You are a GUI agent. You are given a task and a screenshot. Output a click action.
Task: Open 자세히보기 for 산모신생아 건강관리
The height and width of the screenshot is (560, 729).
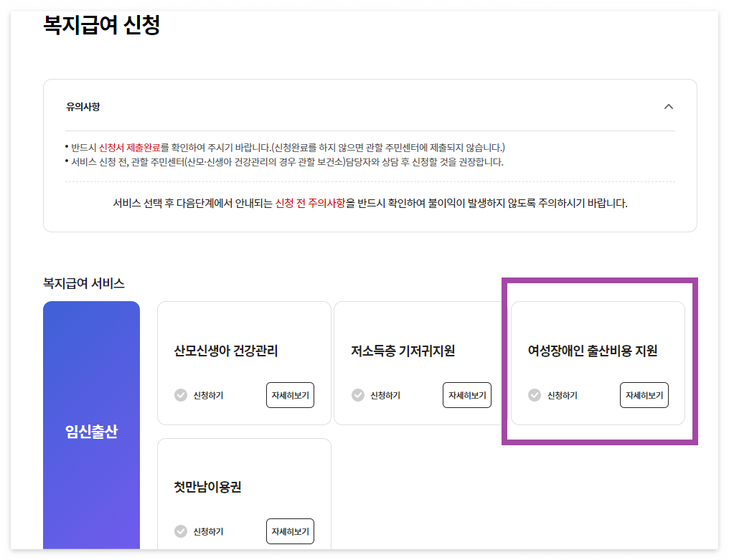click(x=290, y=395)
